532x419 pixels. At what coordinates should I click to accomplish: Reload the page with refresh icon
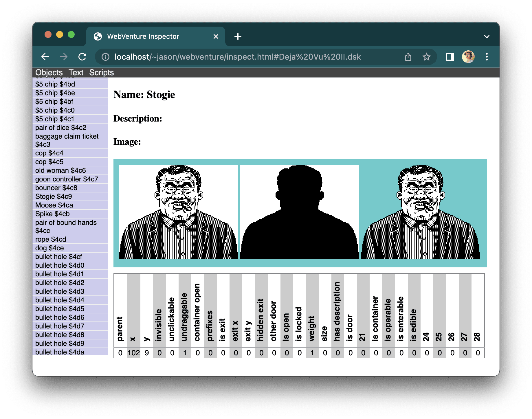[x=82, y=57]
